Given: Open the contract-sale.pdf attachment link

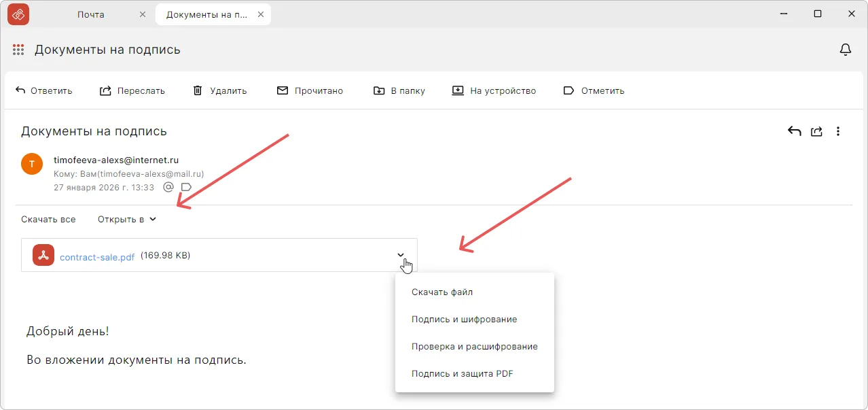Looking at the screenshot, I should coord(97,256).
